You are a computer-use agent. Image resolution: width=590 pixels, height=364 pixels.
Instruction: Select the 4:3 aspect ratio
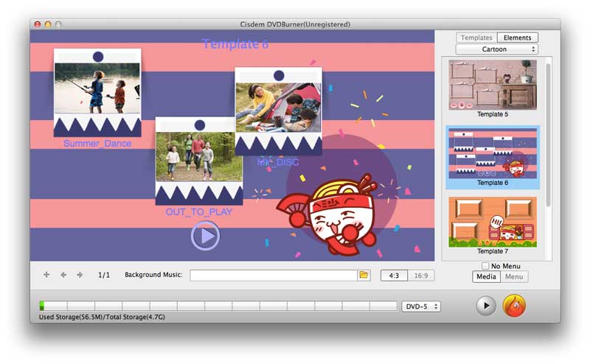(394, 276)
